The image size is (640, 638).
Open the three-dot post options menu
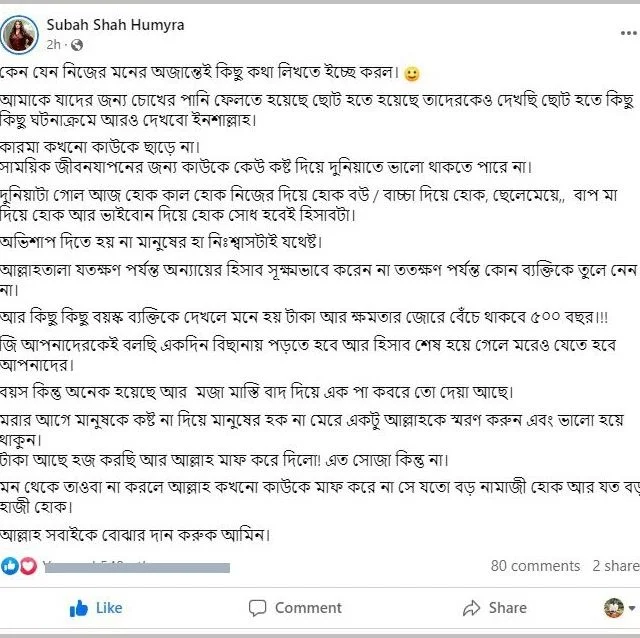629,33
